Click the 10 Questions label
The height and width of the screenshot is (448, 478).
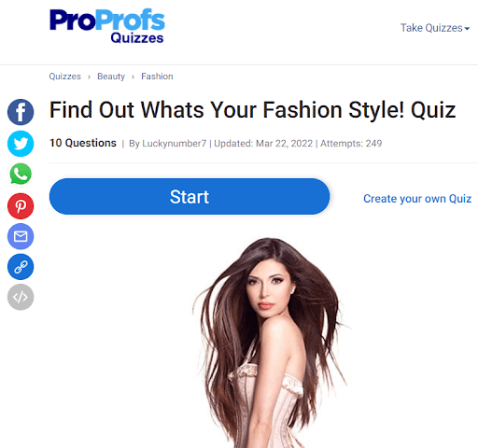83,143
